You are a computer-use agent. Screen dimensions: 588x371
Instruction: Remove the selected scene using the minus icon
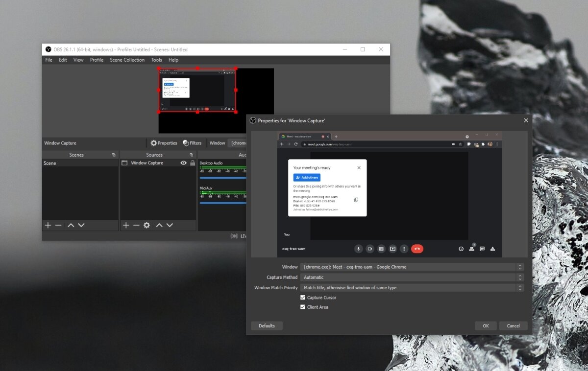58,225
